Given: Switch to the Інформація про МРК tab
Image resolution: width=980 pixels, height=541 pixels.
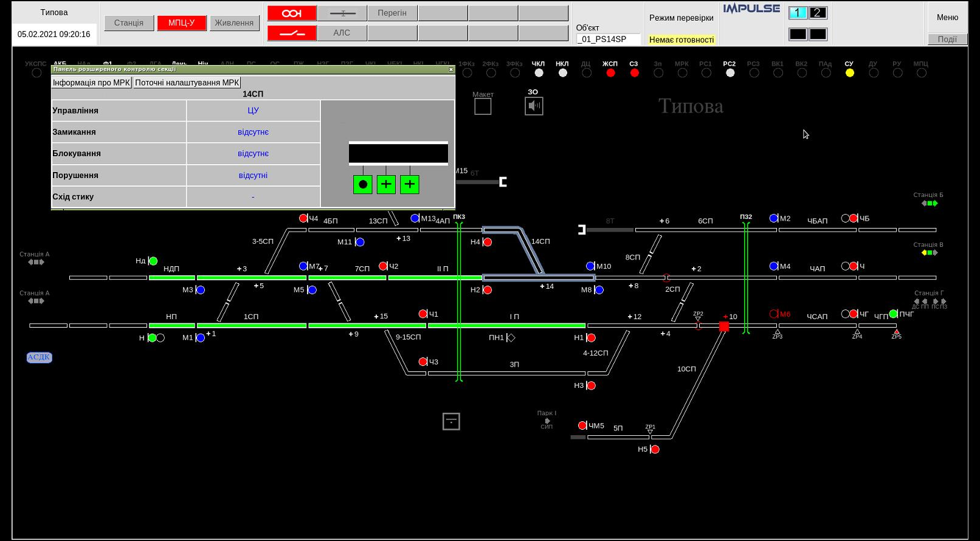Looking at the screenshot, I should click(91, 83).
